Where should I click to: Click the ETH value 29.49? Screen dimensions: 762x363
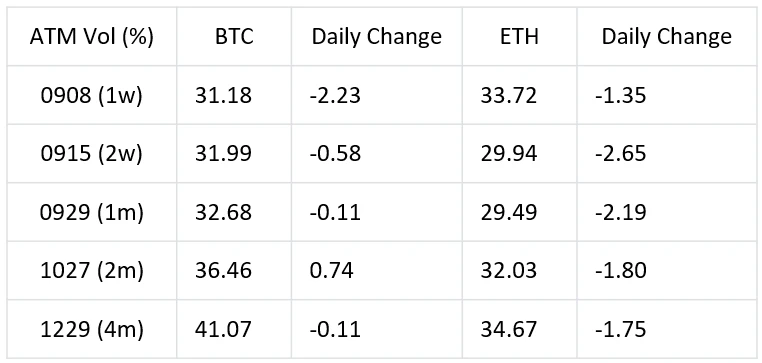click(x=509, y=213)
